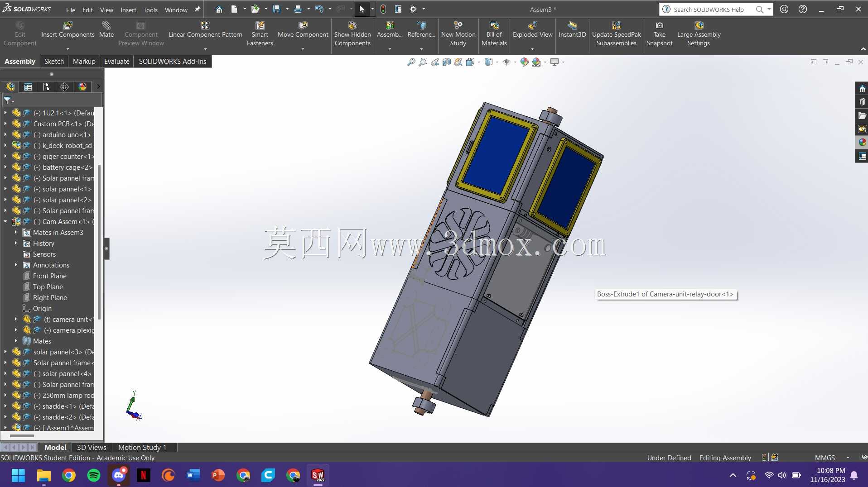Viewport: 868px width, 487px height.
Task: Click Section View icon
Action: point(447,62)
